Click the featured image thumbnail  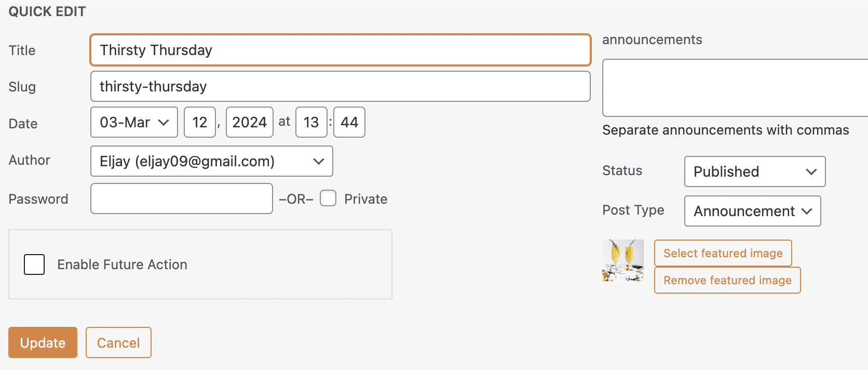623,260
